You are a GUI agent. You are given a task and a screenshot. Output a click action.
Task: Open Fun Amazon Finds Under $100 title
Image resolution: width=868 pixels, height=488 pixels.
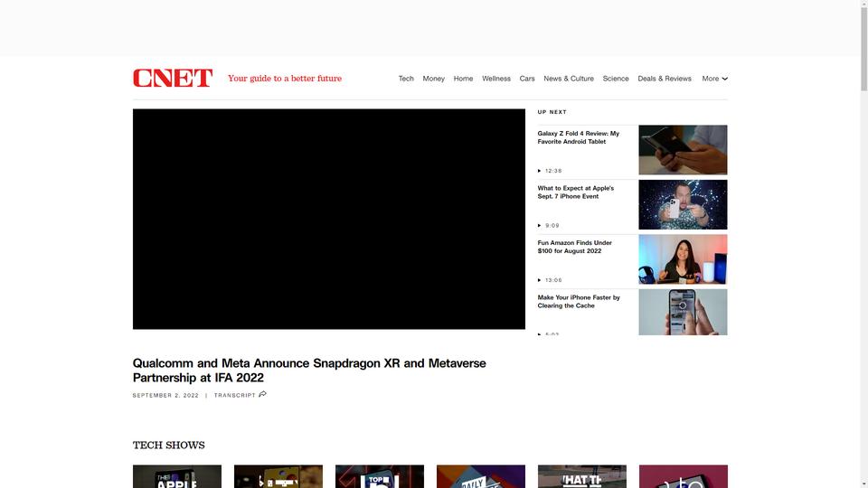point(575,247)
